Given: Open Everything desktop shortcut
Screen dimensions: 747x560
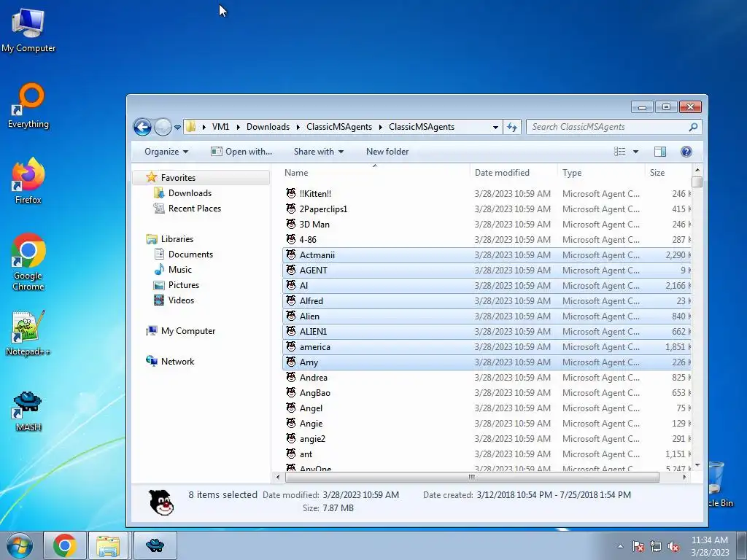Looking at the screenshot, I should (x=28, y=106).
